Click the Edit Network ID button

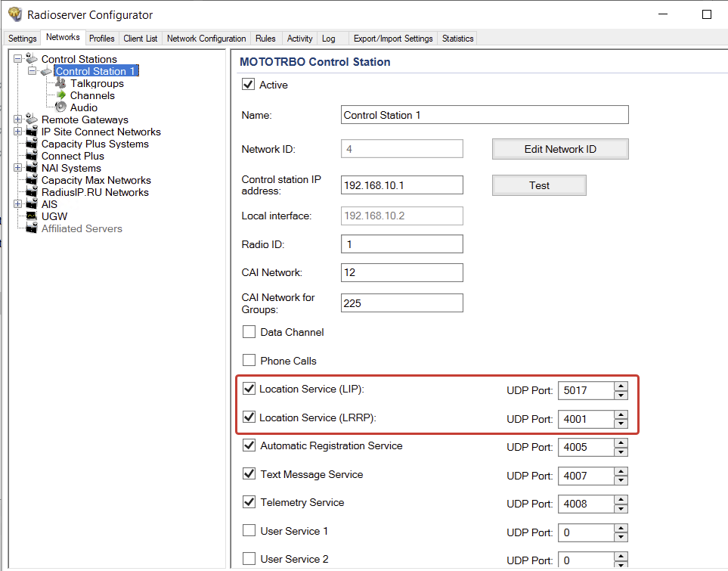[x=560, y=149]
